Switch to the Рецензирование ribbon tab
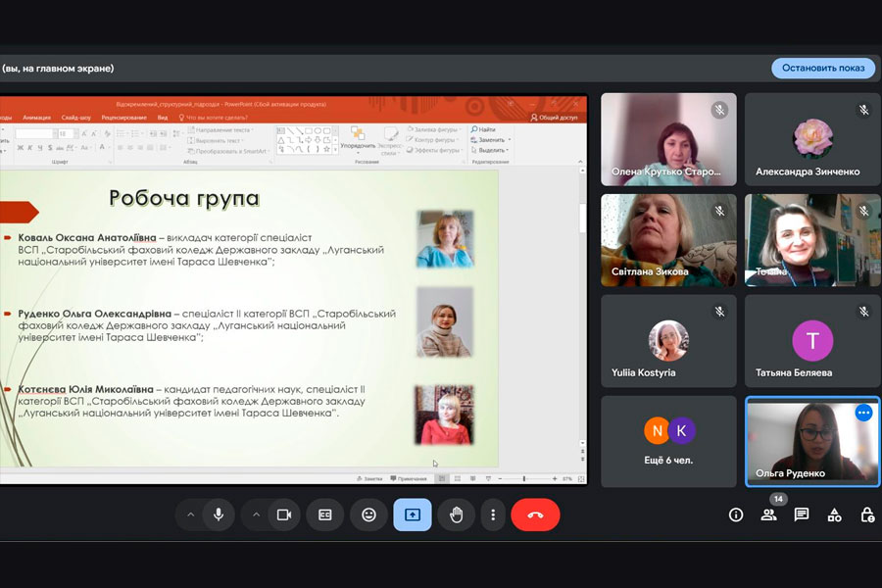The image size is (882, 588). (x=122, y=118)
